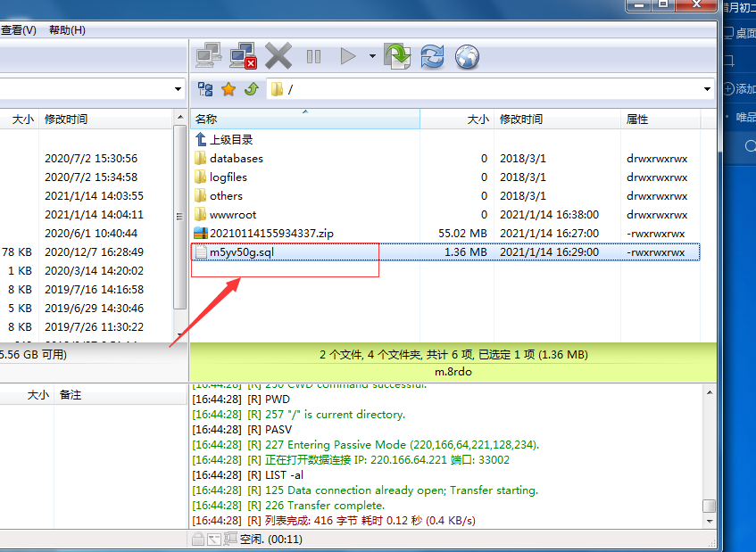Click the Refresh directory icon
Screen dimensions: 756x552
coord(432,57)
